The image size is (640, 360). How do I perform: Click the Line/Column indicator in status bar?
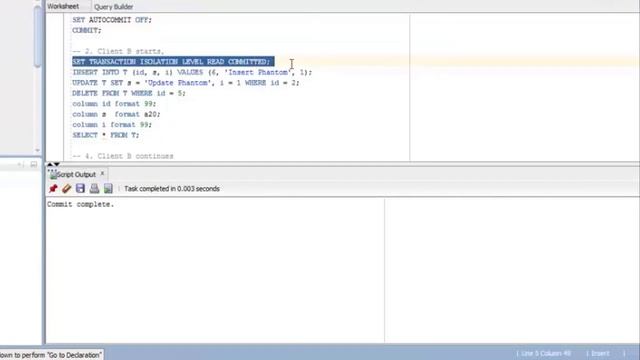(546, 353)
